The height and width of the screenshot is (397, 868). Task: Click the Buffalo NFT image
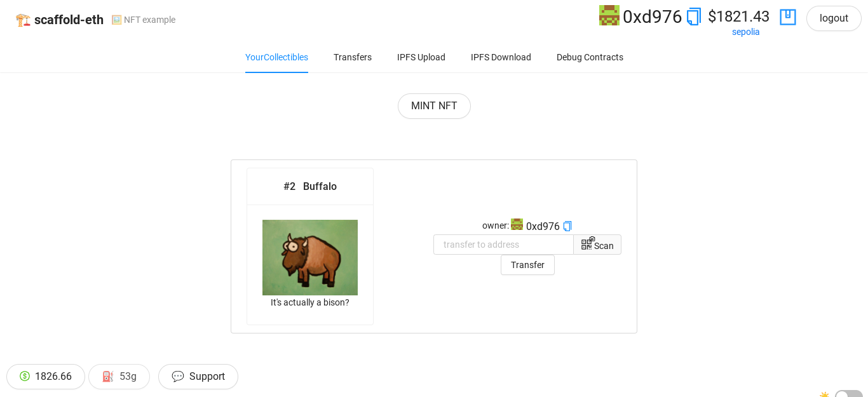pos(310,257)
